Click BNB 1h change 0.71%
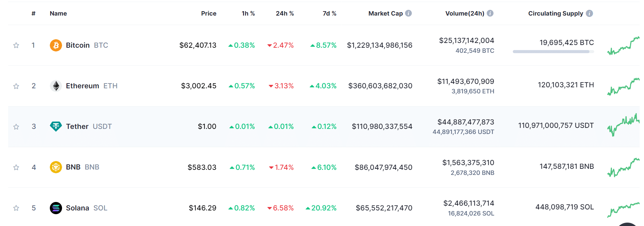 pos(242,167)
